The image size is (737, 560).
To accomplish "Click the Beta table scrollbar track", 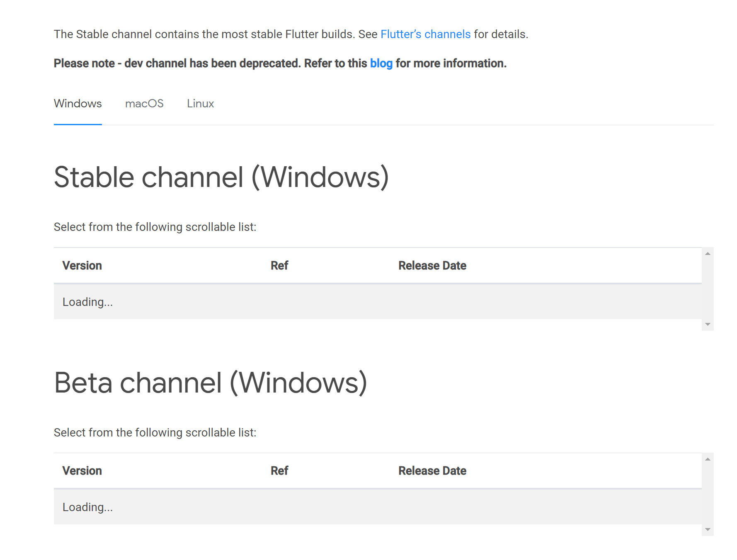I will point(707,493).
